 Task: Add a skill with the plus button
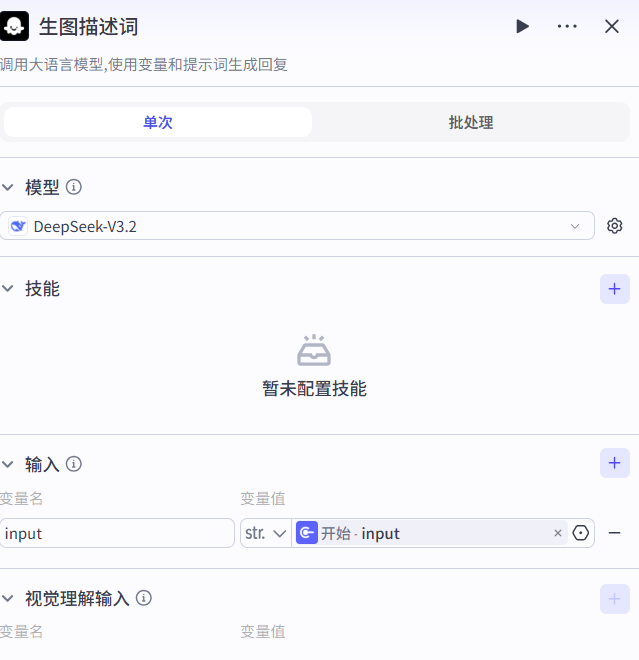[614, 289]
